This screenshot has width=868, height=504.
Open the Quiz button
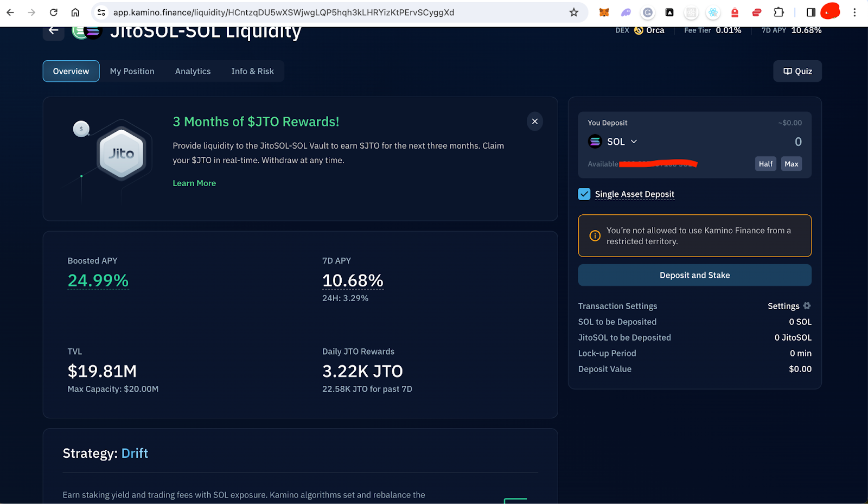coord(797,71)
